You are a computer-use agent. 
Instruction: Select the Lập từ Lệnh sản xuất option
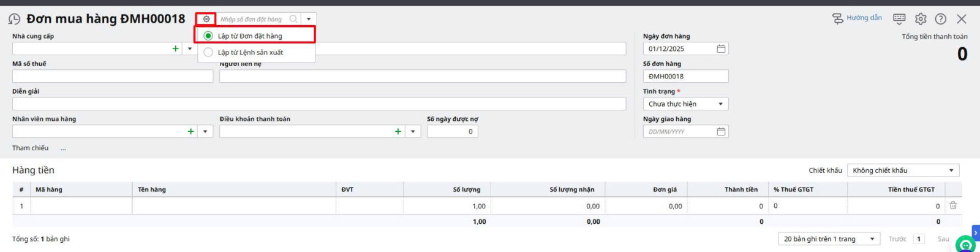tap(250, 53)
